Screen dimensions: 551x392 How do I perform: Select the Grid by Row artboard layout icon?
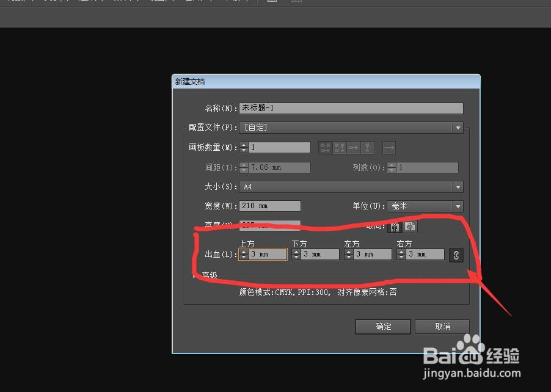326,147
